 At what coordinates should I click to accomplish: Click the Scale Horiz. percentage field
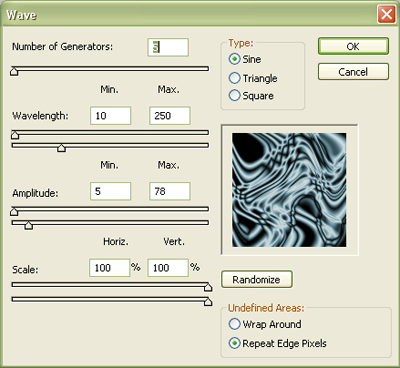109,268
